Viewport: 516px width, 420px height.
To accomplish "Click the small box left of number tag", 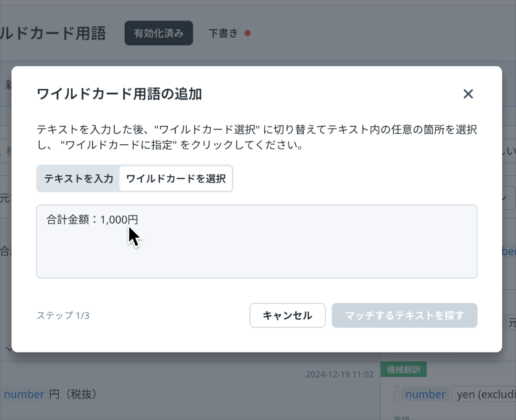I will [x=397, y=394].
